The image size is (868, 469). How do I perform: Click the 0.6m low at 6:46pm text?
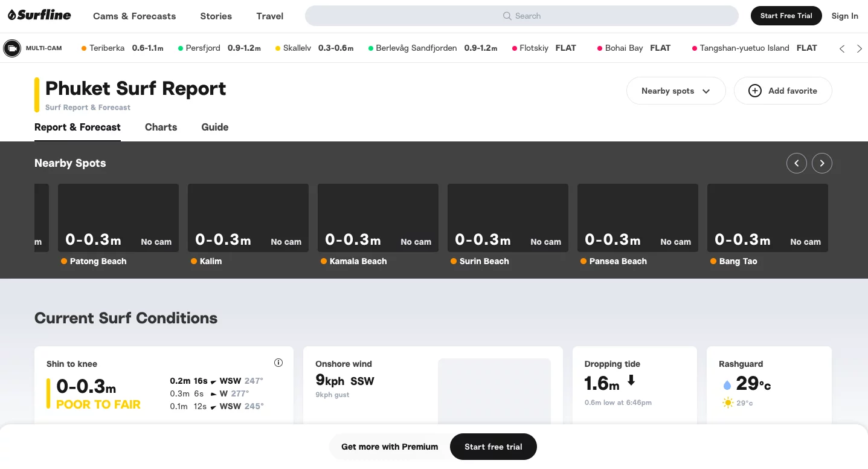(x=618, y=403)
